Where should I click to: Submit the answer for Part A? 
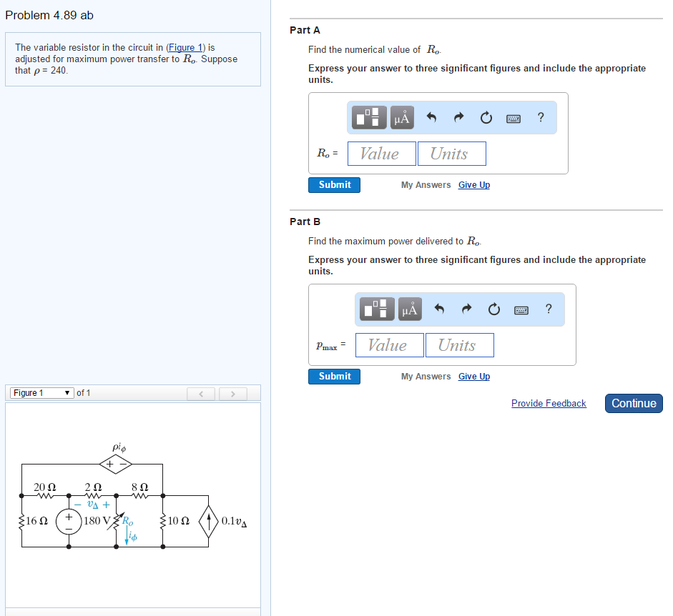[334, 184]
